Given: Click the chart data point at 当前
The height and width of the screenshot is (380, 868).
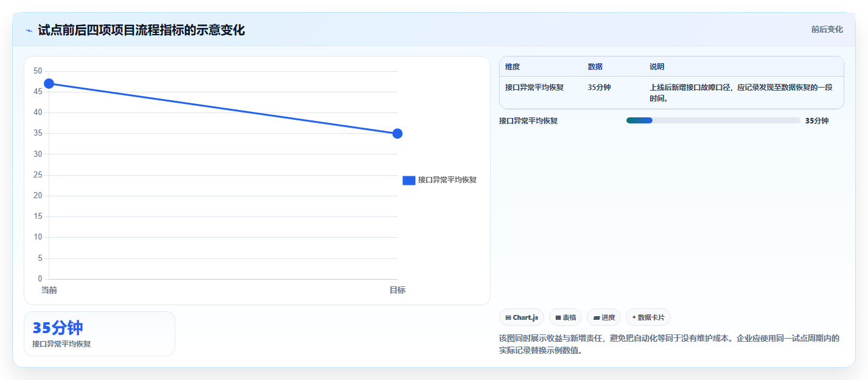Looking at the screenshot, I should coord(49,83).
